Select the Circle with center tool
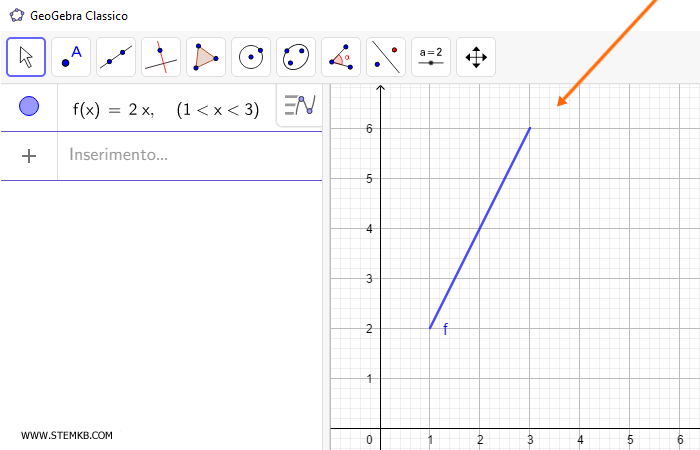This screenshot has width=700, height=450. coord(251,57)
